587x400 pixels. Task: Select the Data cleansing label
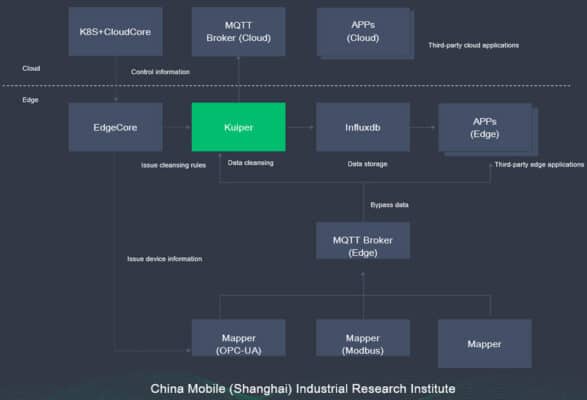point(250,163)
